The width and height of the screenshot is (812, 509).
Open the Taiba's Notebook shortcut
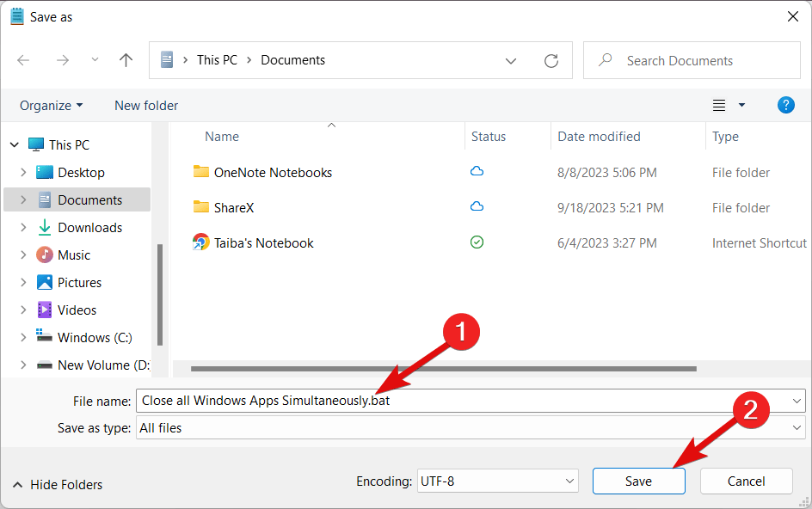[263, 243]
